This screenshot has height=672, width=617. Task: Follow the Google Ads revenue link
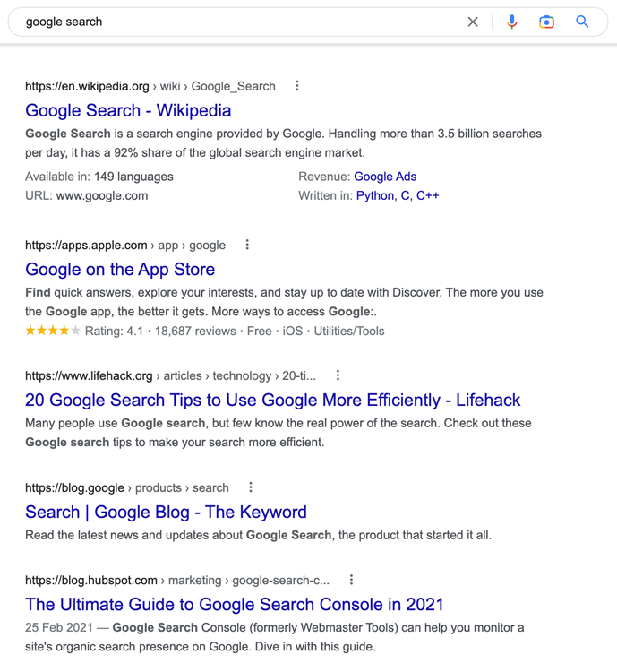[x=385, y=177]
